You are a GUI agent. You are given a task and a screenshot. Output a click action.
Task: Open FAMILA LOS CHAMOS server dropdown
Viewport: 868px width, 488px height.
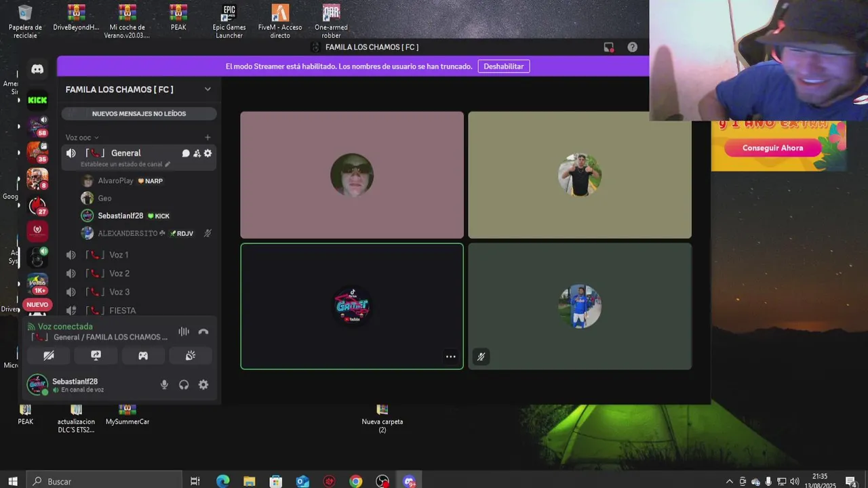click(x=208, y=89)
